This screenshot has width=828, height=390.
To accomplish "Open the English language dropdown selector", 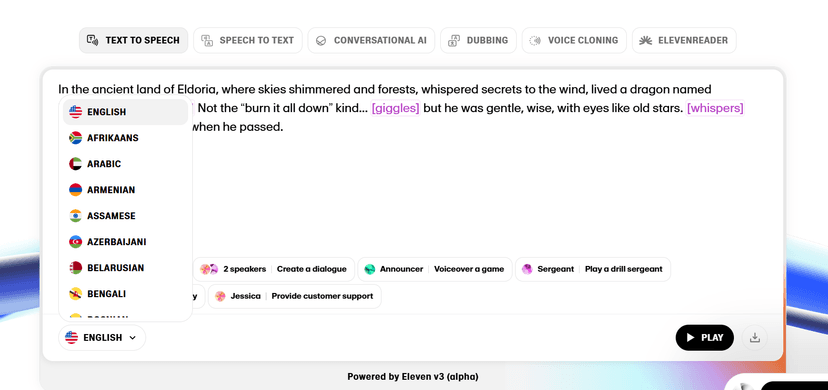I will 102,338.
